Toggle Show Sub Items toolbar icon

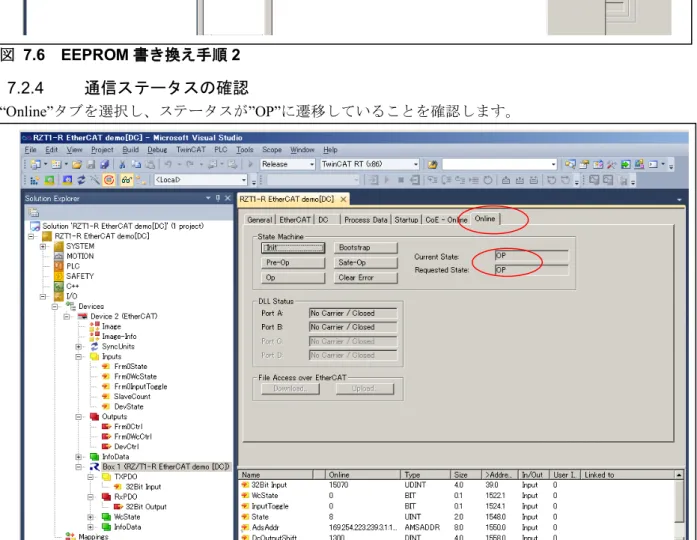pos(140,180)
